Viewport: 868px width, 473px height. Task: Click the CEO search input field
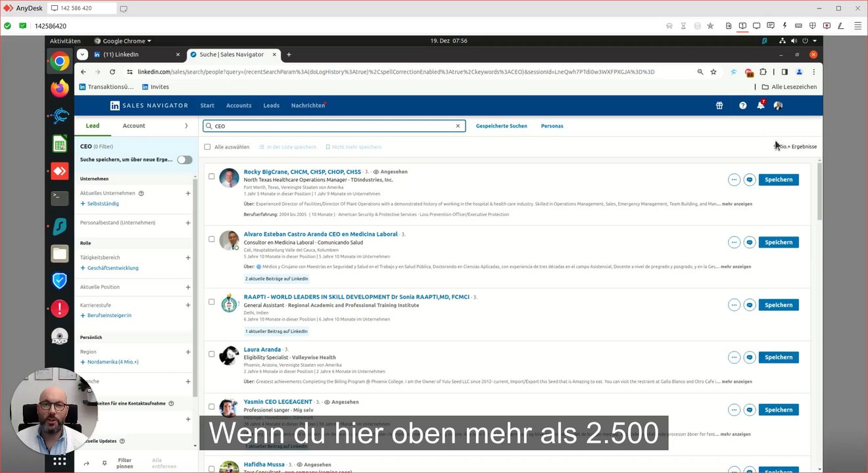[x=334, y=126]
